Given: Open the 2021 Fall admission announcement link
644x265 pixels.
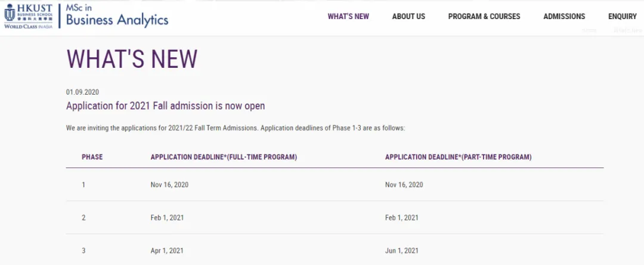Looking at the screenshot, I should tap(165, 106).
